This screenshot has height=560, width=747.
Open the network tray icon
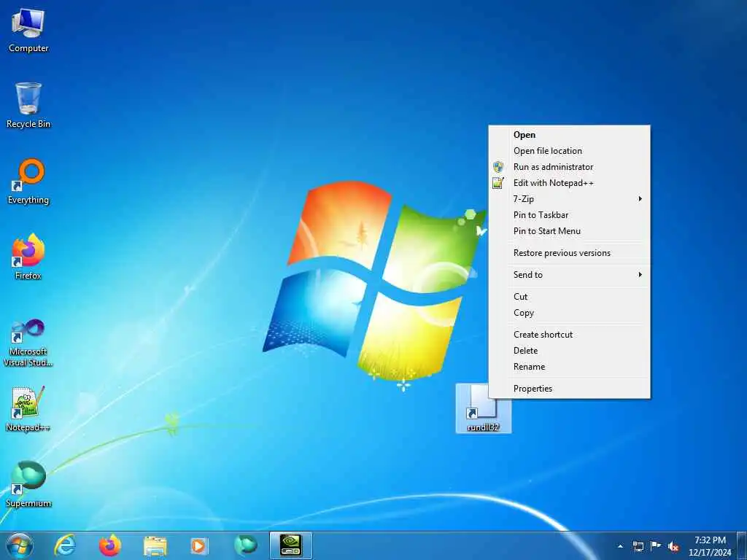click(638, 546)
